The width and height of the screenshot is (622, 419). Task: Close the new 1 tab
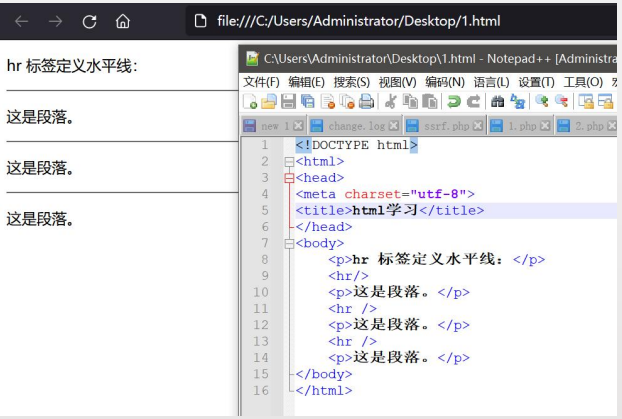tap(298, 126)
